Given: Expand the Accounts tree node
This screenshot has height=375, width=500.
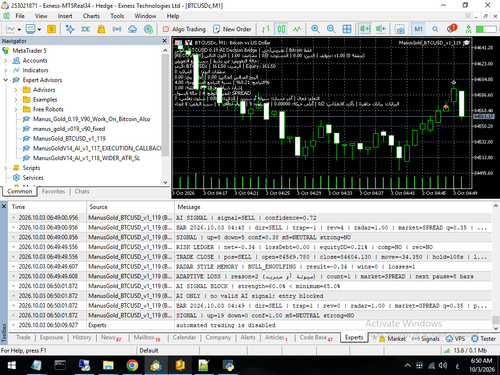Looking at the screenshot, I should click(x=6, y=61).
